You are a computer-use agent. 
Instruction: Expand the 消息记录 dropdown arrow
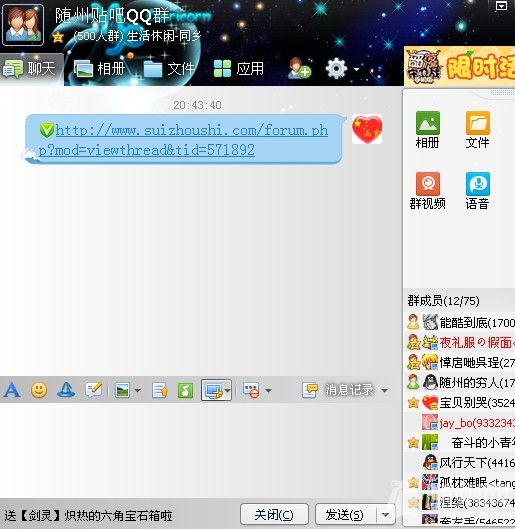click(384, 391)
